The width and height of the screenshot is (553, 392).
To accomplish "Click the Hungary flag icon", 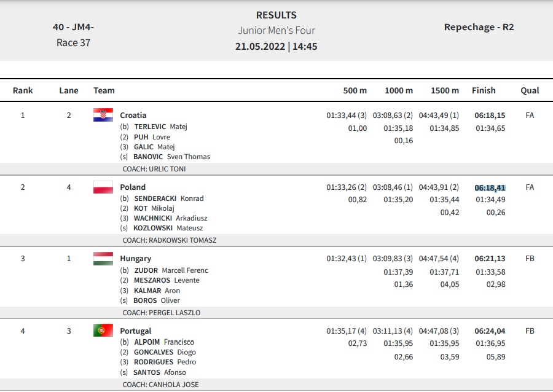I will [x=103, y=259].
